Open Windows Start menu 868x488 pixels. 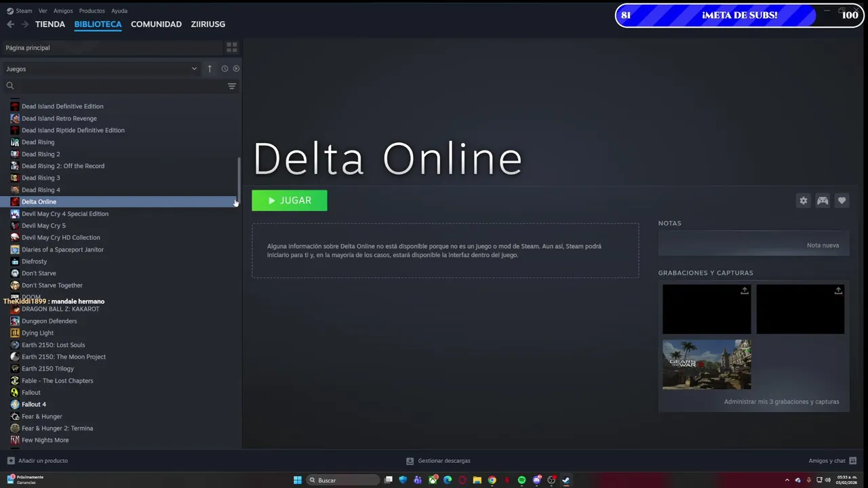click(x=298, y=480)
